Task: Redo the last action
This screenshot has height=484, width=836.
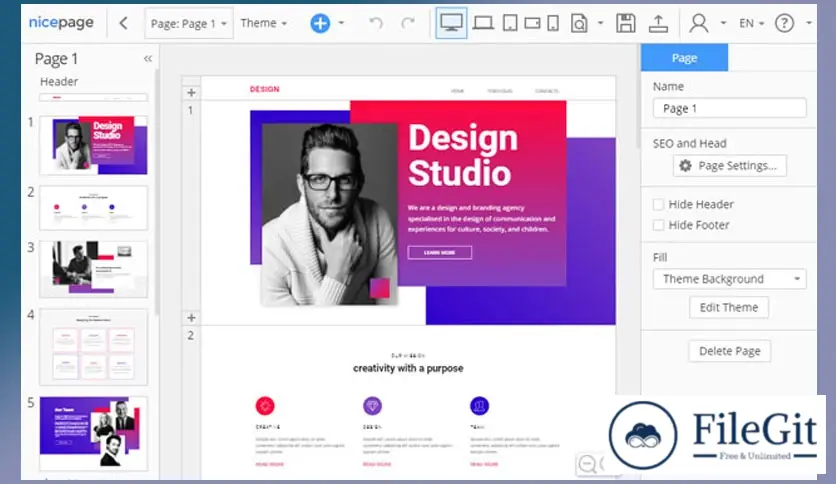Action: 408,23
